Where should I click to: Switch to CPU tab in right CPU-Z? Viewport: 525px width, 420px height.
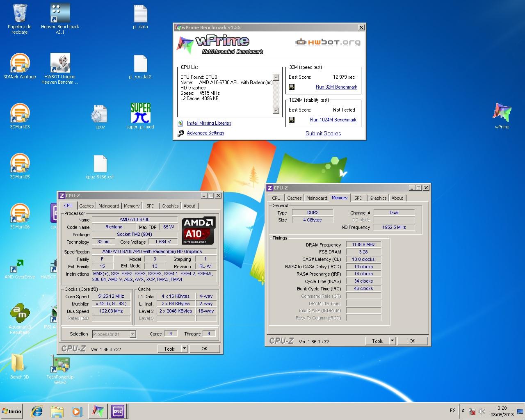276,198
